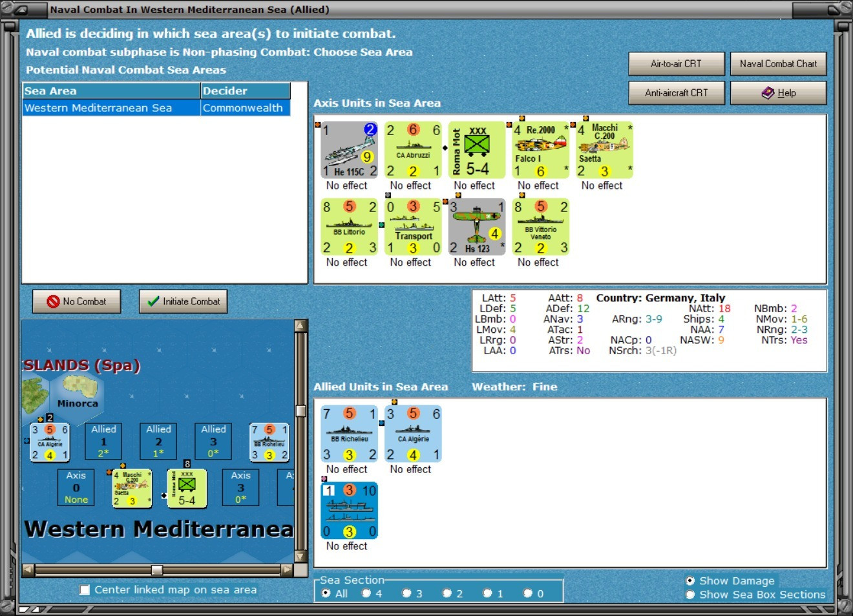Click the Country: Germany, Italy label

coord(660,298)
